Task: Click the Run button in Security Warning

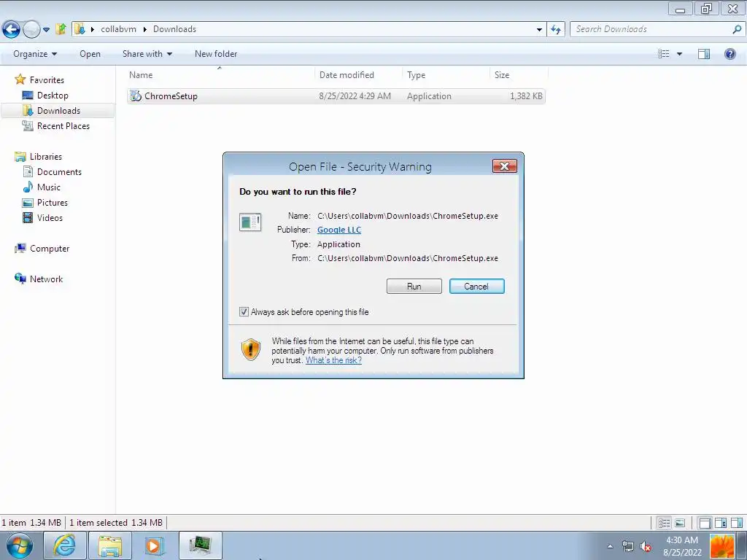Action: click(414, 286)
